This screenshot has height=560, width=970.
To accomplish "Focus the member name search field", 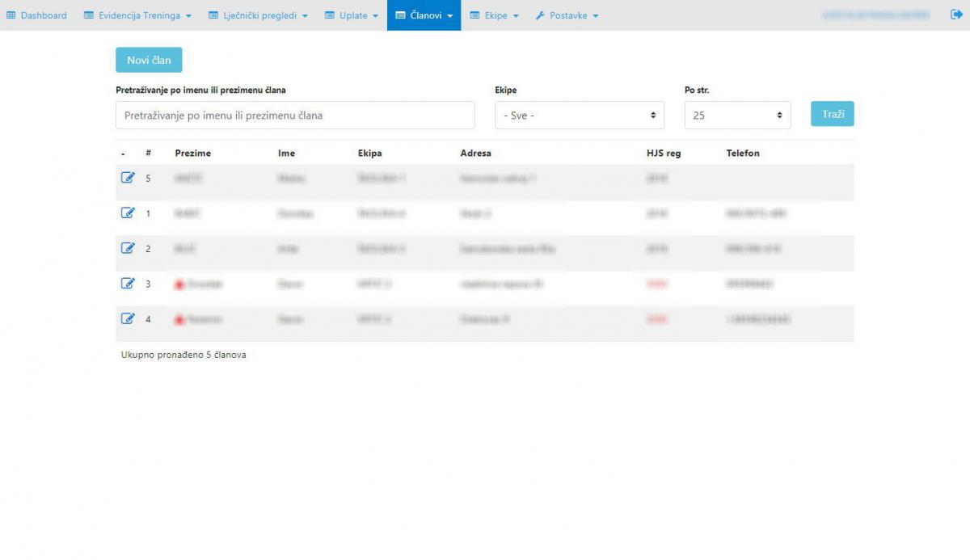I will click(295, 115).
